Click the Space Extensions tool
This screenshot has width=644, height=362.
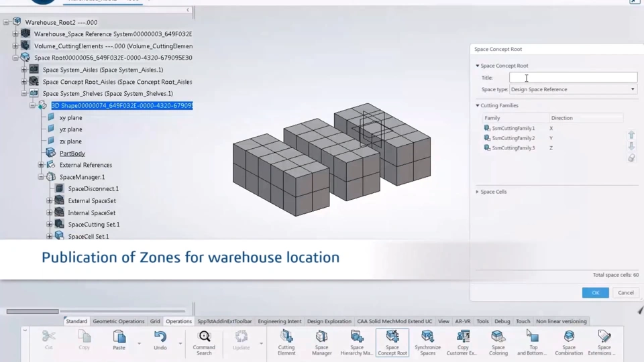pyautogui.click(x=604, y=343)
